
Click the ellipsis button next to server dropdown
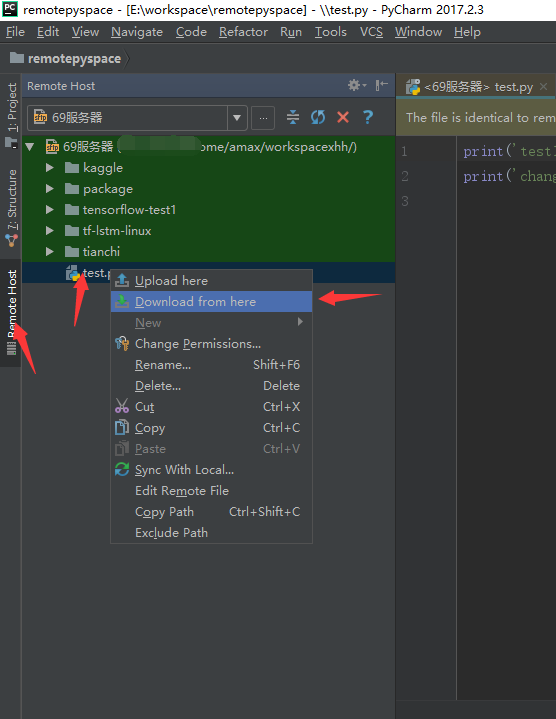point(263,118)
